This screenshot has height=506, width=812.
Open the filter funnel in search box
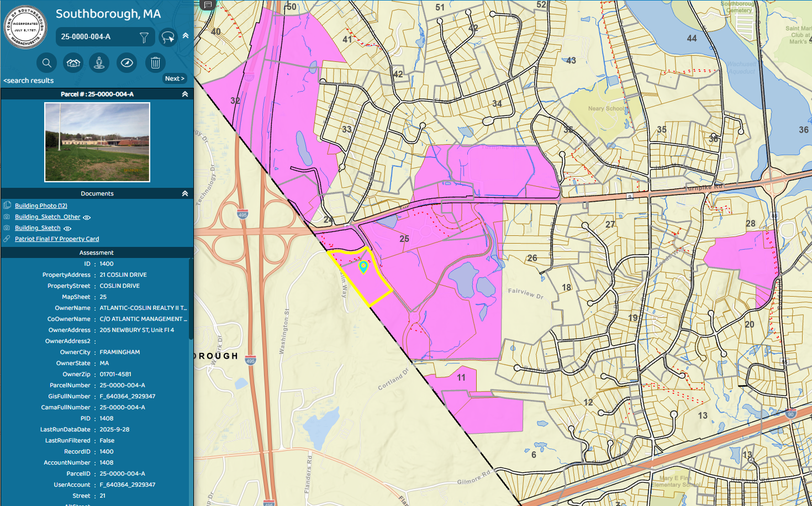click(144, 37)
